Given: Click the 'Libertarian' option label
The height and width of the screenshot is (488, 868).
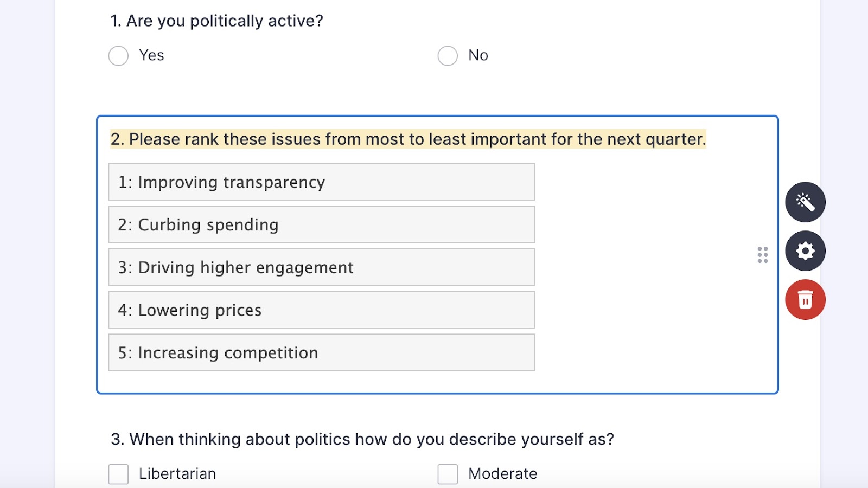Looking at the screenshot, I should [177, 474].
